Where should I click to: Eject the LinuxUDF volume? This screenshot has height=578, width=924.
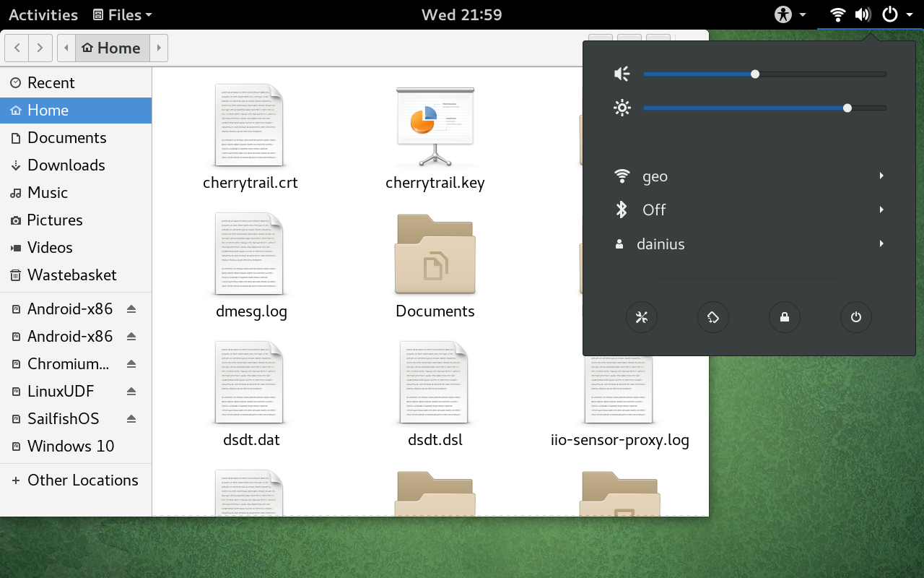tap(131, 392)
